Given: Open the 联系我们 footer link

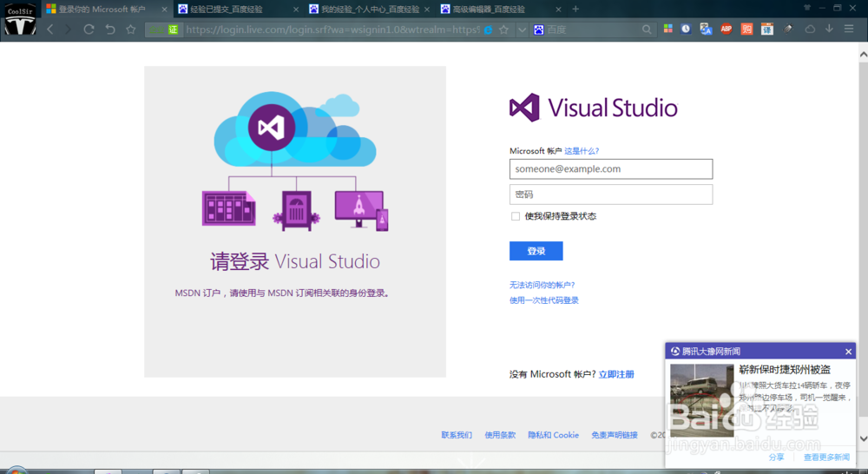Looking at the screenshot, I should tap(457, 435).
